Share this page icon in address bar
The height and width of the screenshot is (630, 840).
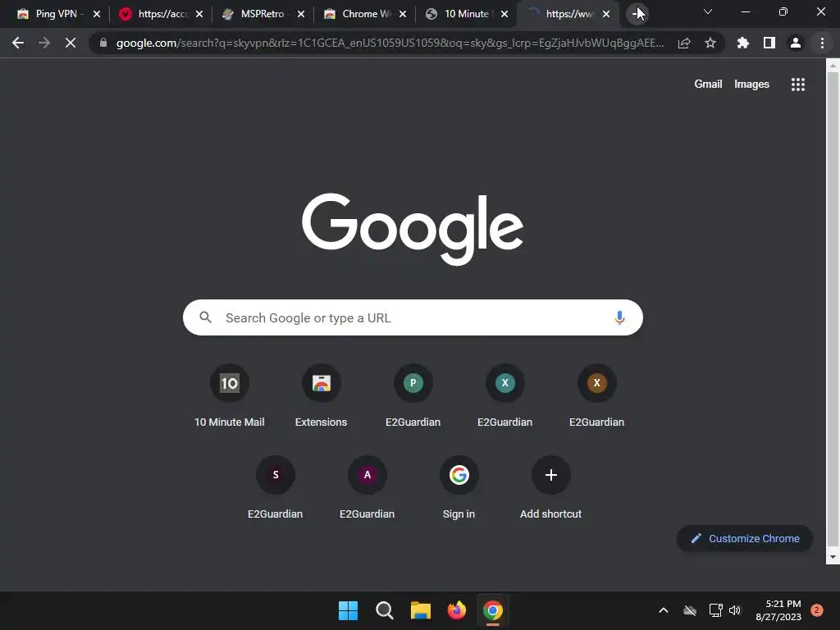click(x=684, y=43)
